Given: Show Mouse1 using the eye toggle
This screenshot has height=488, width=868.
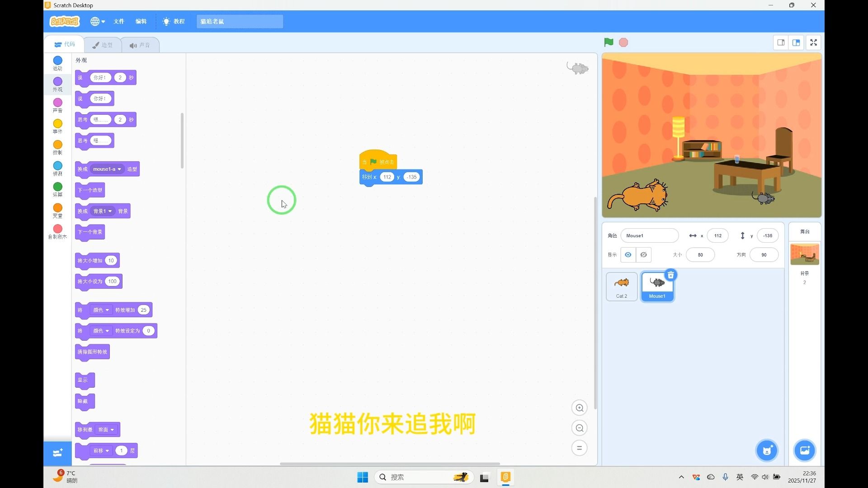Looking at the screenshot, I should pyautogui.click(x=628, y=254).
